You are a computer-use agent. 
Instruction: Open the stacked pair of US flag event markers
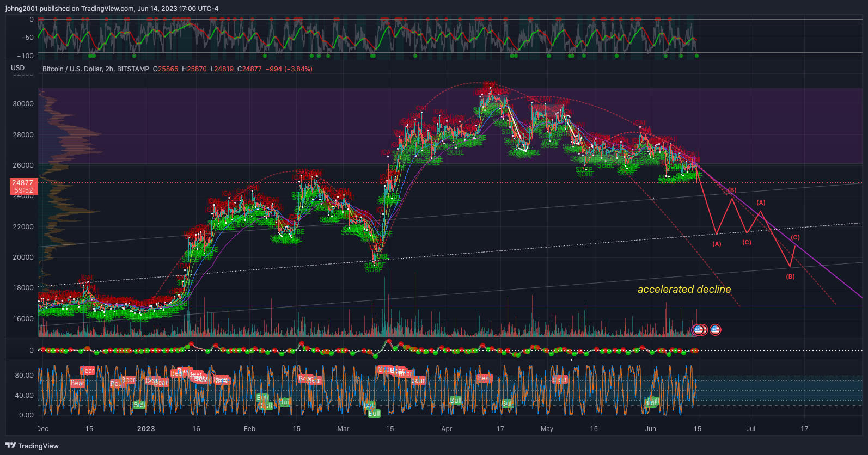point(700,329)
